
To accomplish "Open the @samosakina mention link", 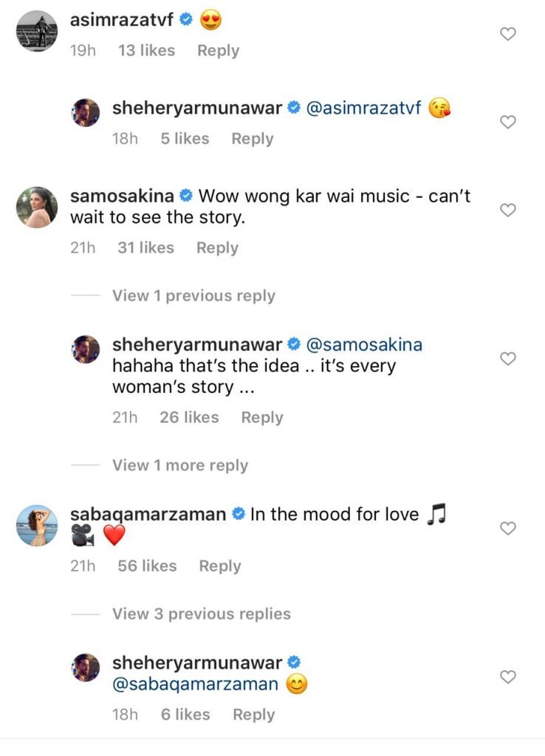I will [x=364, y=345].
